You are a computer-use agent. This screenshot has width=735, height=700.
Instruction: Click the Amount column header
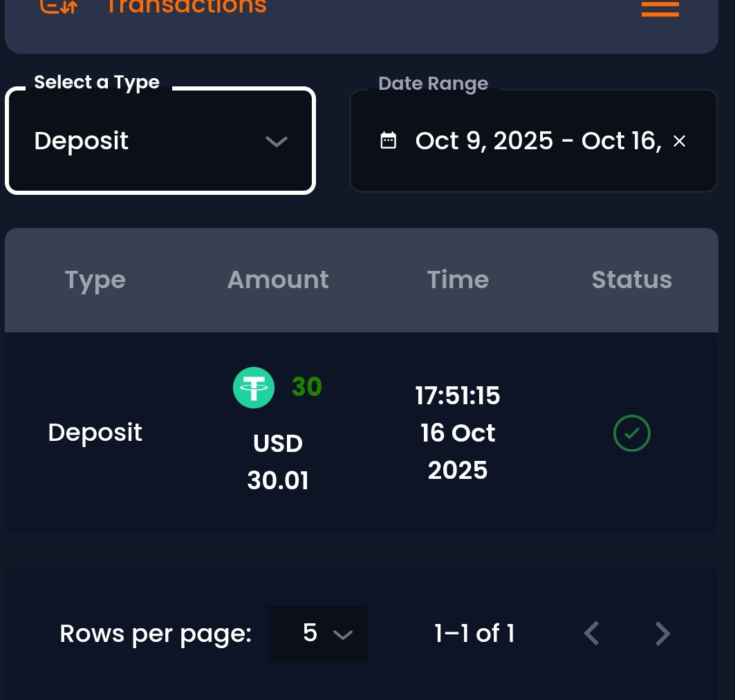[x=278, y=280]
